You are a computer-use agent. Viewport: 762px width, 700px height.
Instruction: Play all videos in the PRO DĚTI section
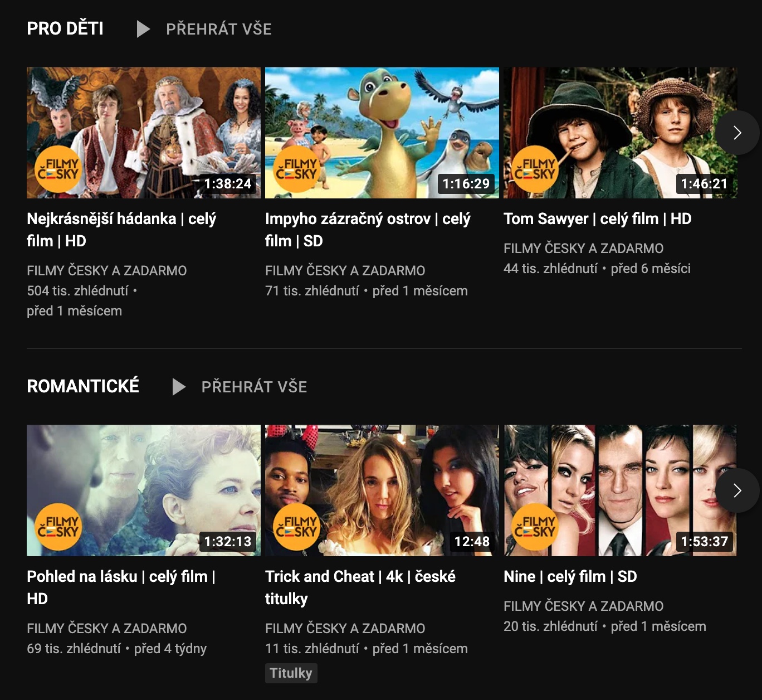click(218, 29)
